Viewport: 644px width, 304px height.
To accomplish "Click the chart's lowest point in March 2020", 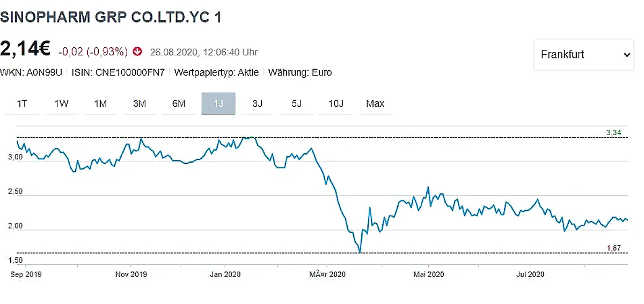I will 360,251.
